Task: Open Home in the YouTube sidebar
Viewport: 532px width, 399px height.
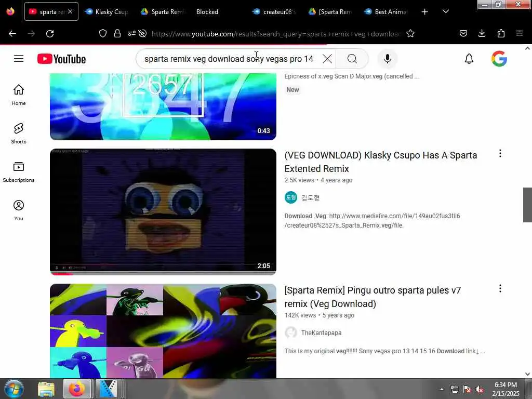Action: pyautogui.click(x=19, y=95)
